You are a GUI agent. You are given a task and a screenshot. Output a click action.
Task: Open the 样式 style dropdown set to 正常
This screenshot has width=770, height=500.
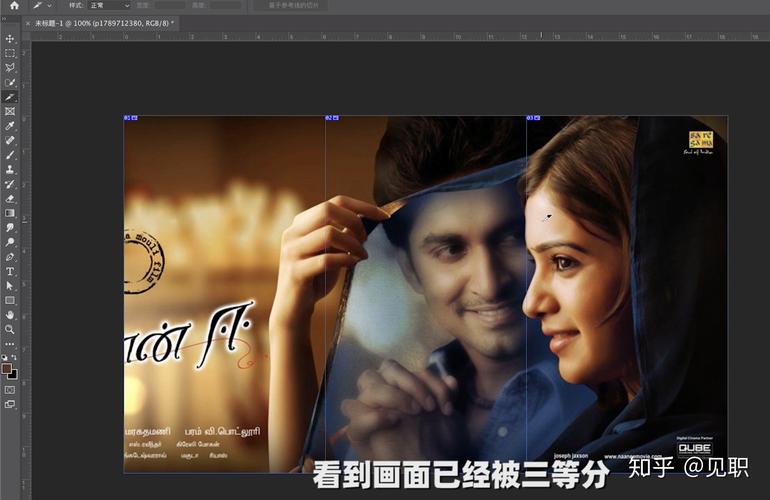[109, 5]
